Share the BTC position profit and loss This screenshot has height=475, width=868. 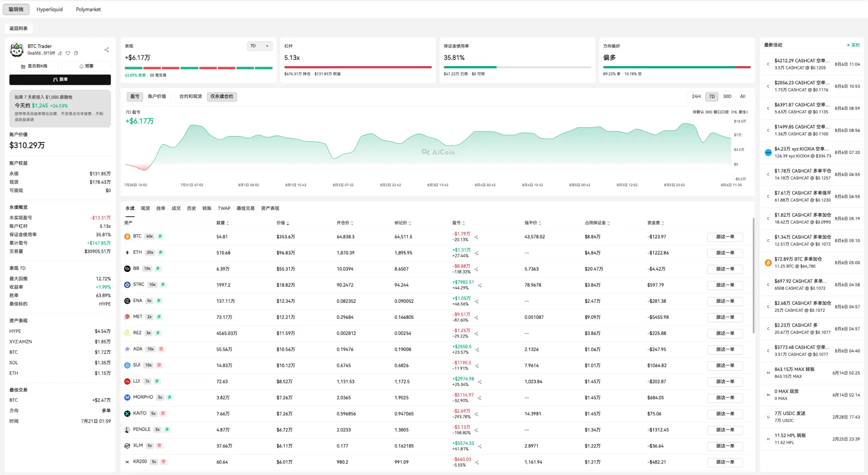[x=476, y=237]
